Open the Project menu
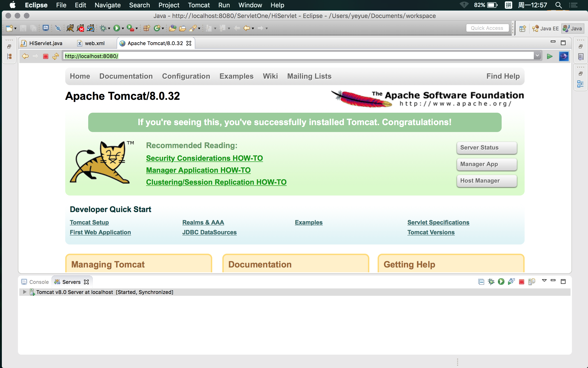Viewport: 588px width, 368px height. [x=169, y=5]
